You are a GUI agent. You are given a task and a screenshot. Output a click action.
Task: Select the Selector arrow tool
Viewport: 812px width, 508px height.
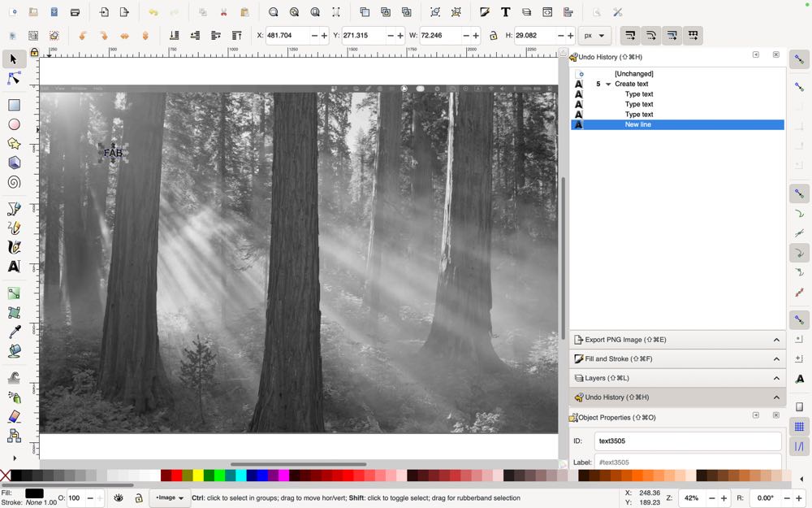pos(14,59)
